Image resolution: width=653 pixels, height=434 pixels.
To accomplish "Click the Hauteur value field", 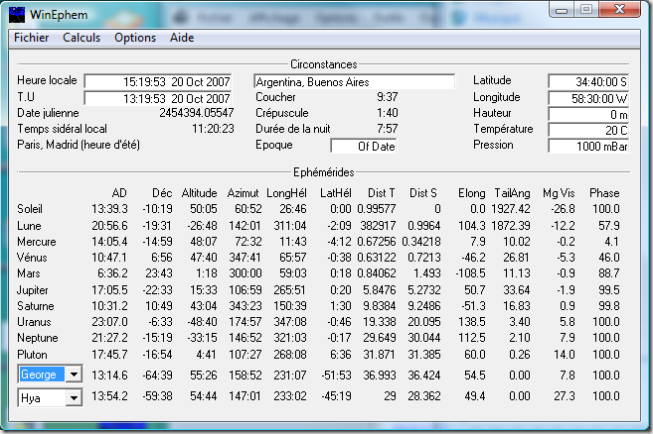I will 587,114.
